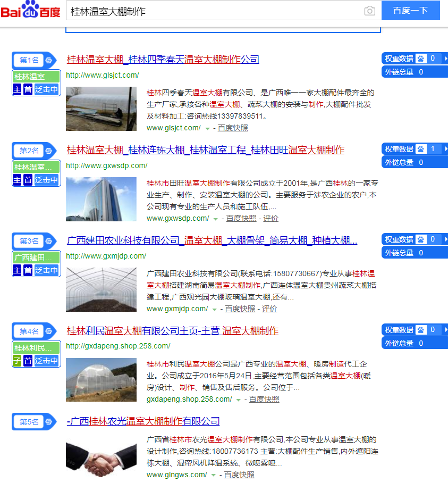Screen dimensions: 448x482
Task: Click URL http://www.gxwsdp.com/
Action: pos(106,165)
